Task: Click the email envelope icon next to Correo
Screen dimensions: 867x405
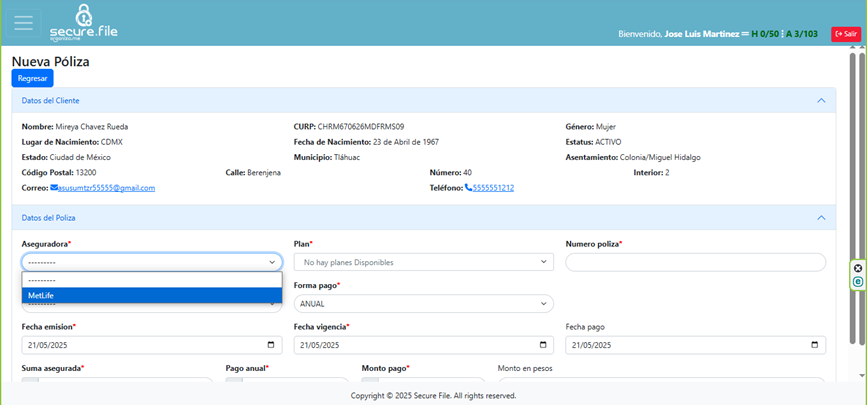Action: 54,188
